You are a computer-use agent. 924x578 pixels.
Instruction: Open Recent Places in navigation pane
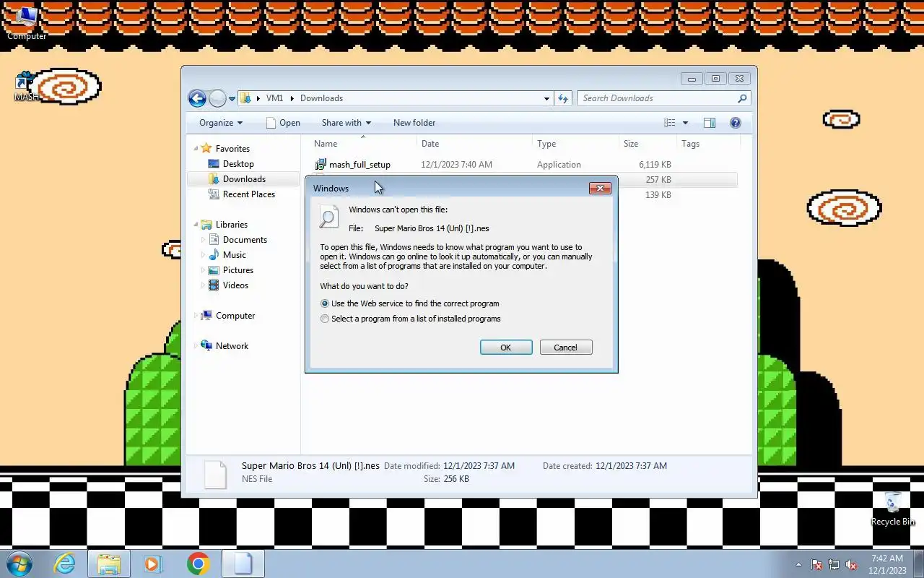point(249,194)
